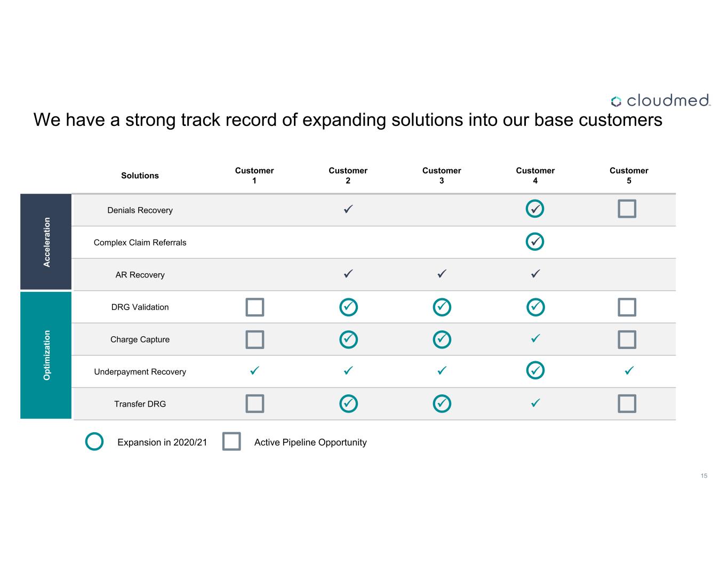Click the Acceleration category side label
The image size is (728, 563).
point(46,242)
